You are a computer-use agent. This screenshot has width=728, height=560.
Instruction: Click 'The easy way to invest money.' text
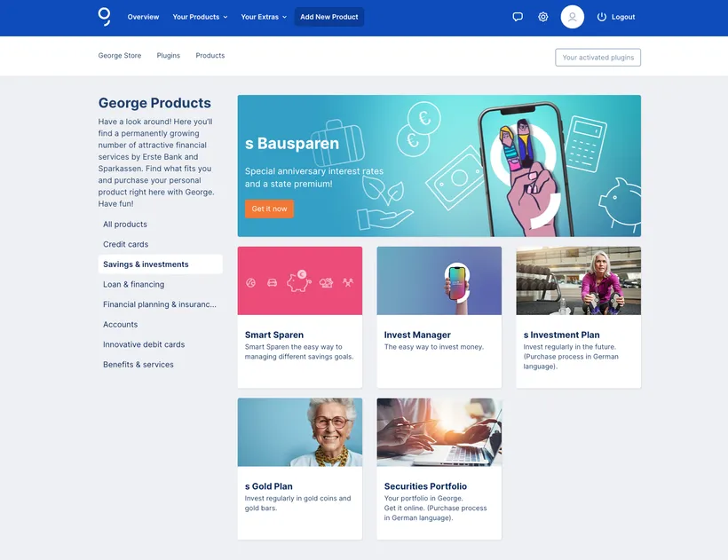433,347
